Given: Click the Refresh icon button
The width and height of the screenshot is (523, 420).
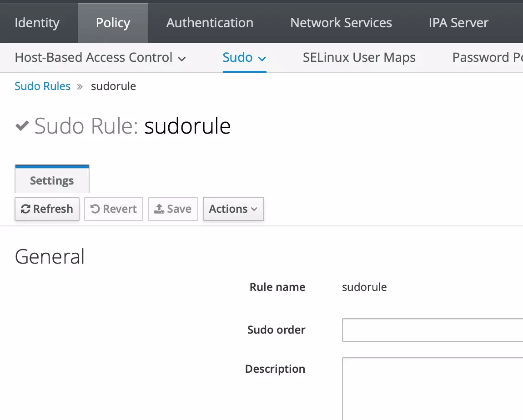Looking at the screenshot, I should 47,209.
